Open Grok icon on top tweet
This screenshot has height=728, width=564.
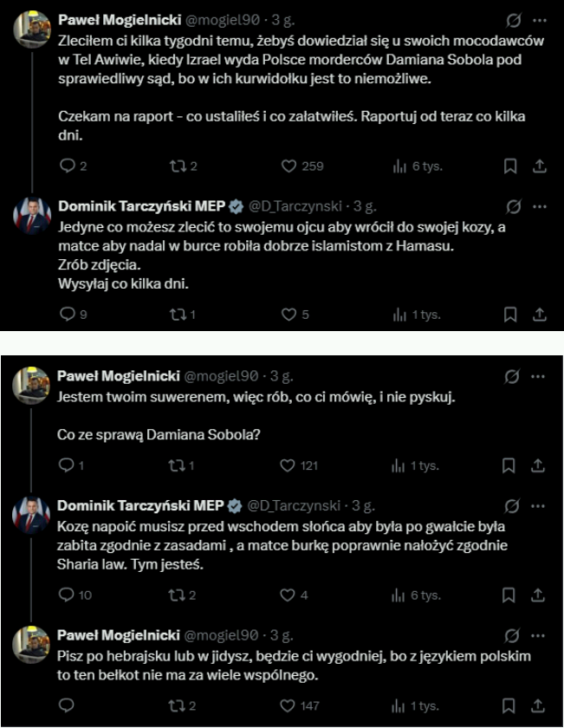click(x=514, y=20)
